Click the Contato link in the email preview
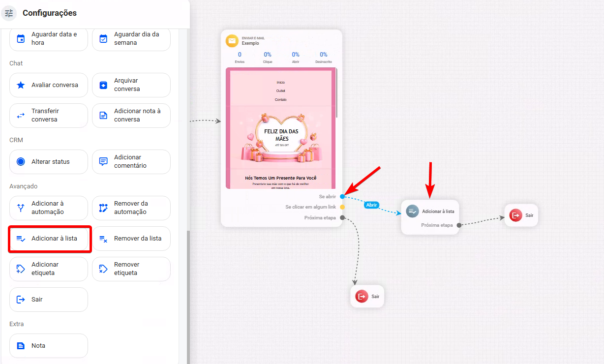 pos(281,99)
